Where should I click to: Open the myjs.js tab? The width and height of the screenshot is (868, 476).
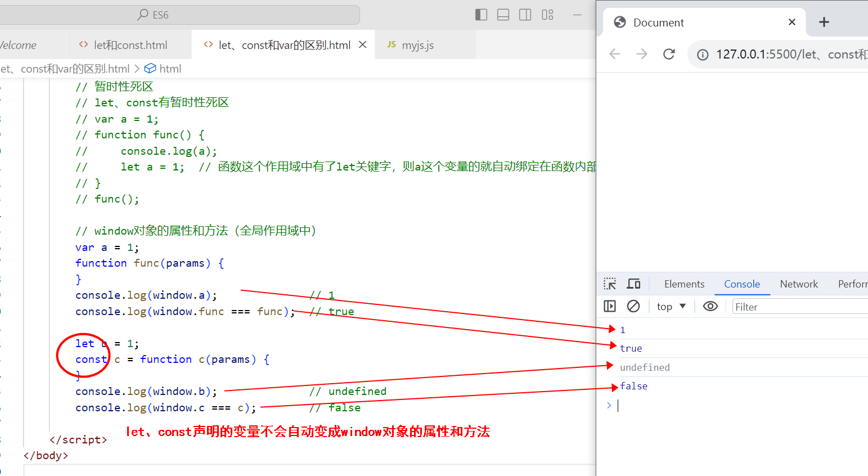tap(417, 45)
